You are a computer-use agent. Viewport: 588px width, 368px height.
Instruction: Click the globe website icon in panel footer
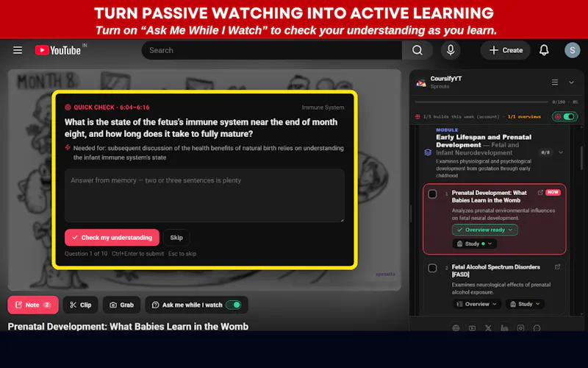(x=456, y=328)
